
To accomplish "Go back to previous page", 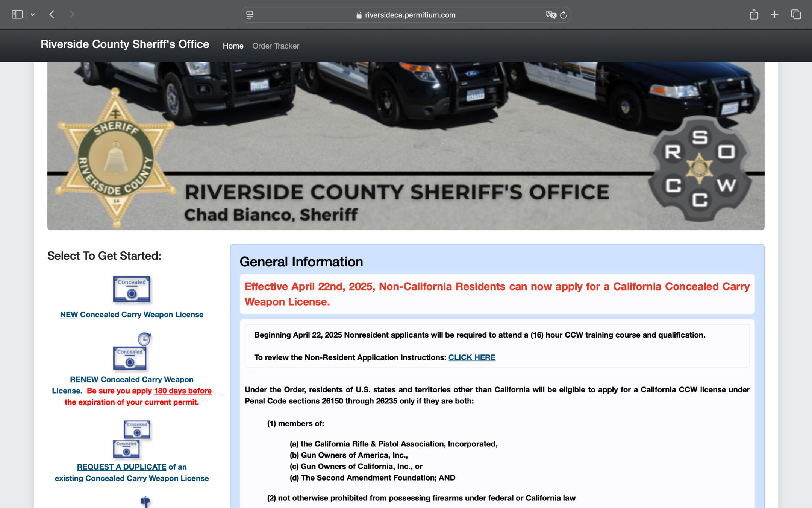I will (52, 15).
